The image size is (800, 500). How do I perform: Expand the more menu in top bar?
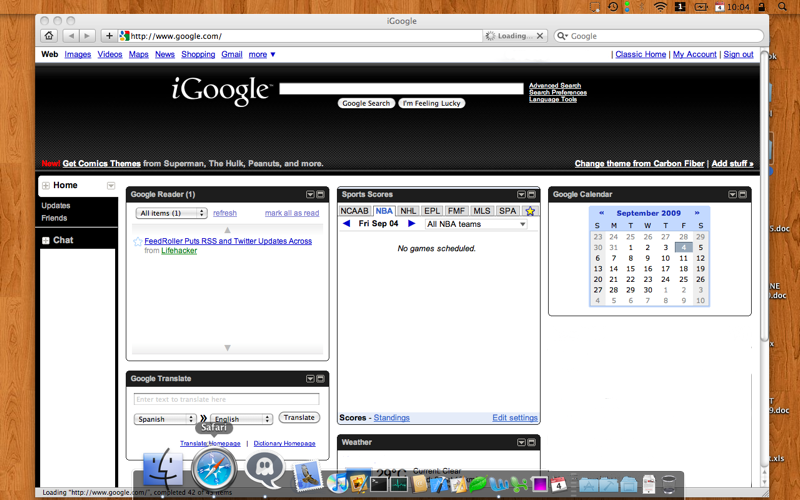262,54
